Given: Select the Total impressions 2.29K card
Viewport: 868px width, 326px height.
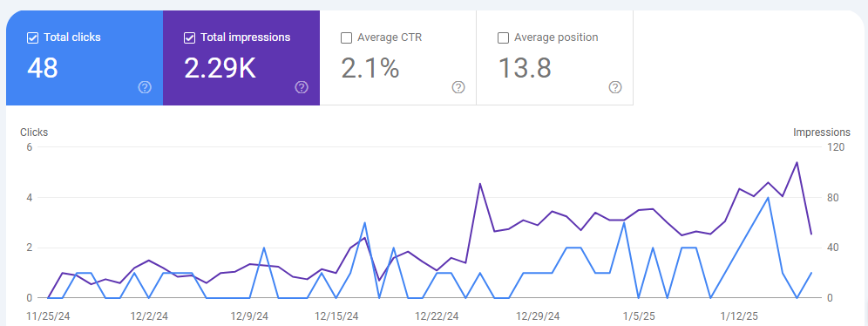Looking at the screenshot, I should [241, 58].
